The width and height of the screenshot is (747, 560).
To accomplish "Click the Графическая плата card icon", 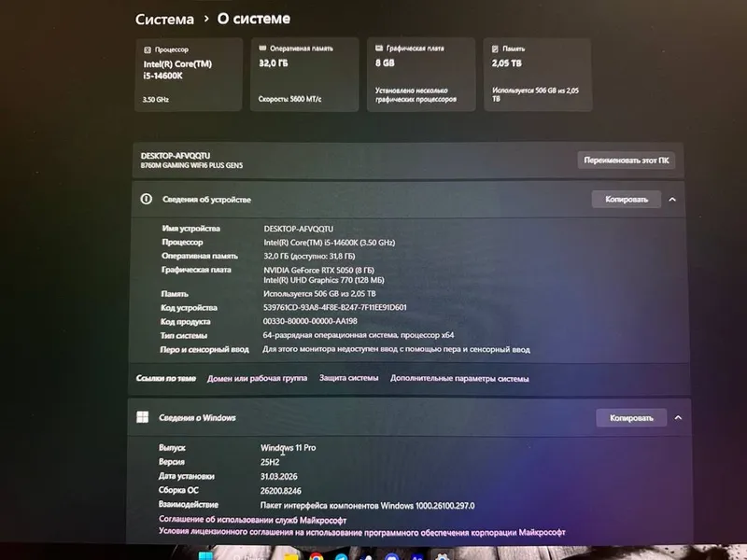I will pyautogui.click(x=379, y=49).
